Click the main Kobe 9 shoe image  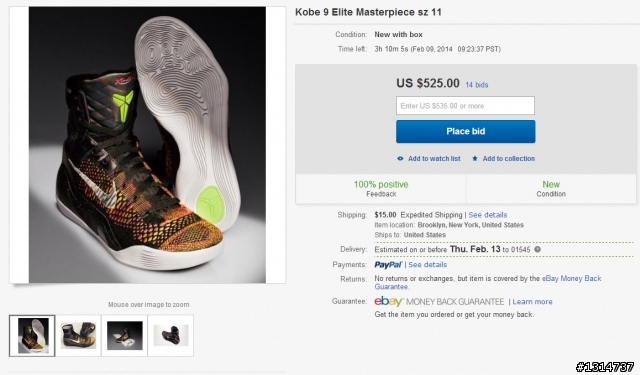[147, 144]
